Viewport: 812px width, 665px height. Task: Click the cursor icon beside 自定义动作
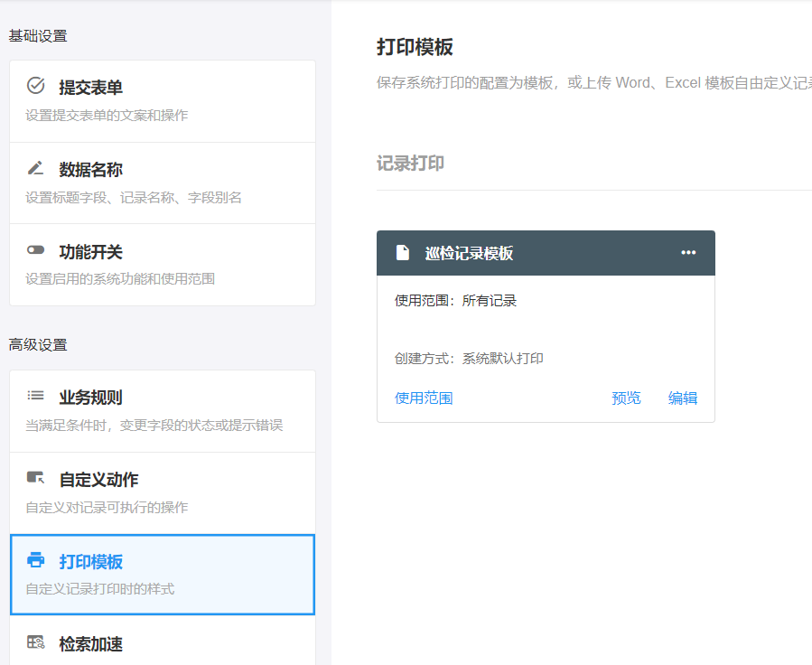[x=36, y=478]
